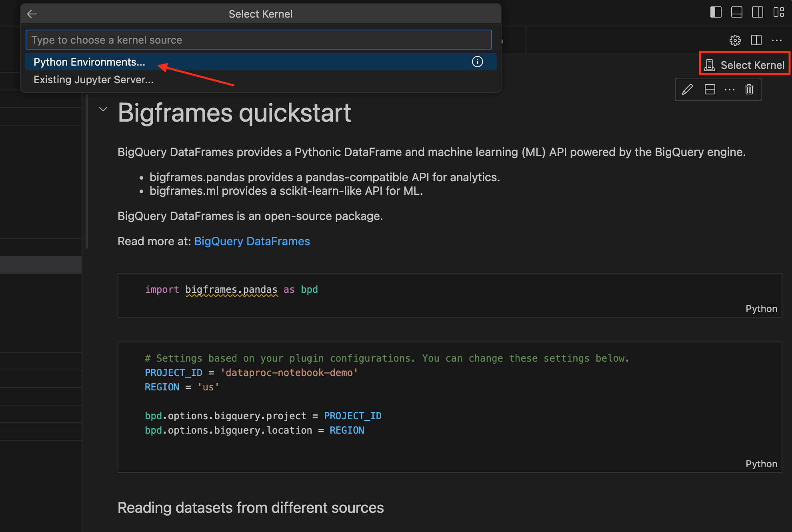Select Existing Jupyter Server option
792x532 pixels.
[94, 80]
